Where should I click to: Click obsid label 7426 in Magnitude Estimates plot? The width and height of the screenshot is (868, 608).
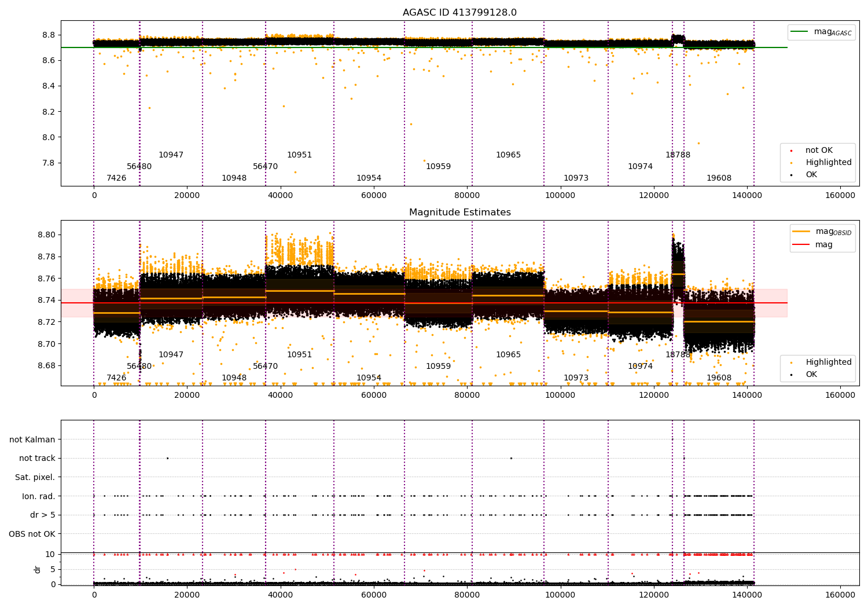(x=116, y=378)
